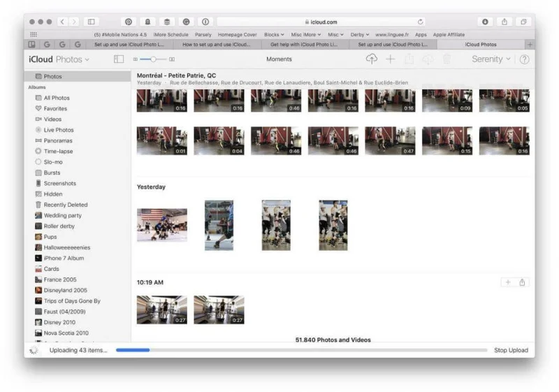559x392 pixels.
Task: Click the thumbnail zoom size slider
Action: tap(153, 59)
